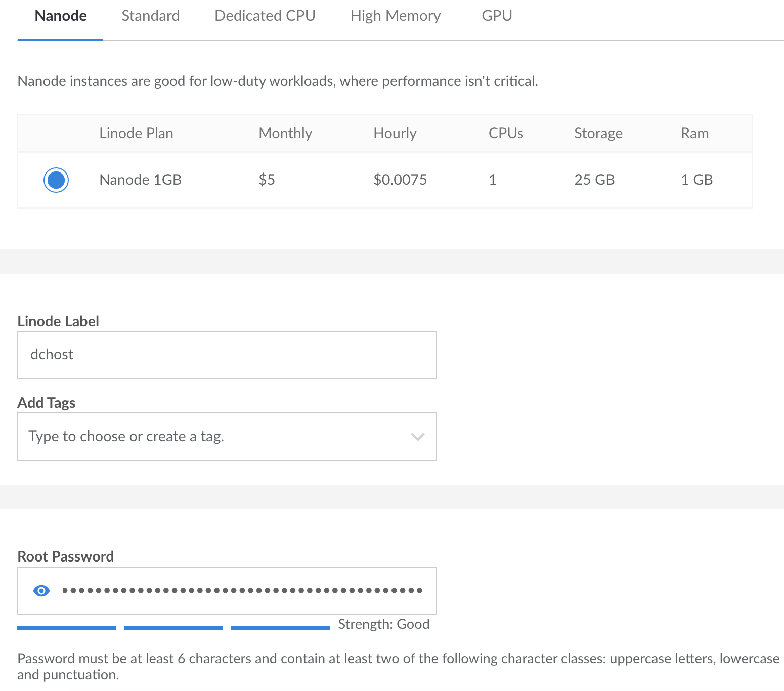
Task: Expand the Add Tags dropdown chevron
Action: coord(417,437)
